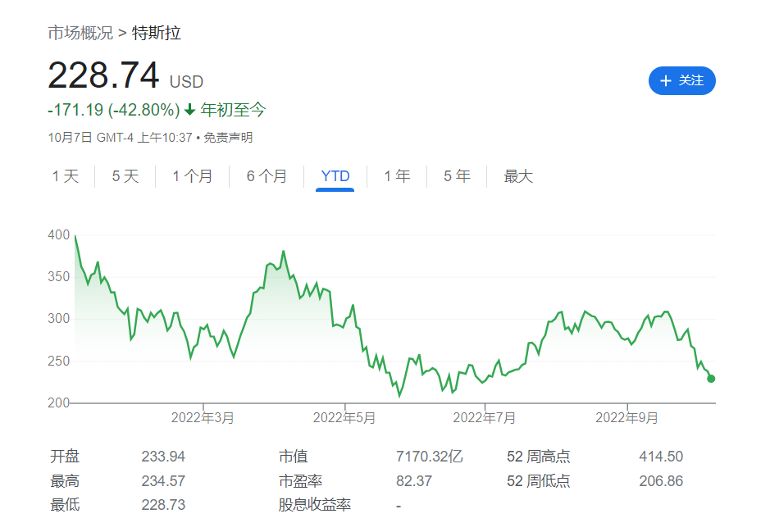Click the 关注 follow button
The height and width of the screenshot is (532, 770).
pyautogui.click(x=681, y=80)
